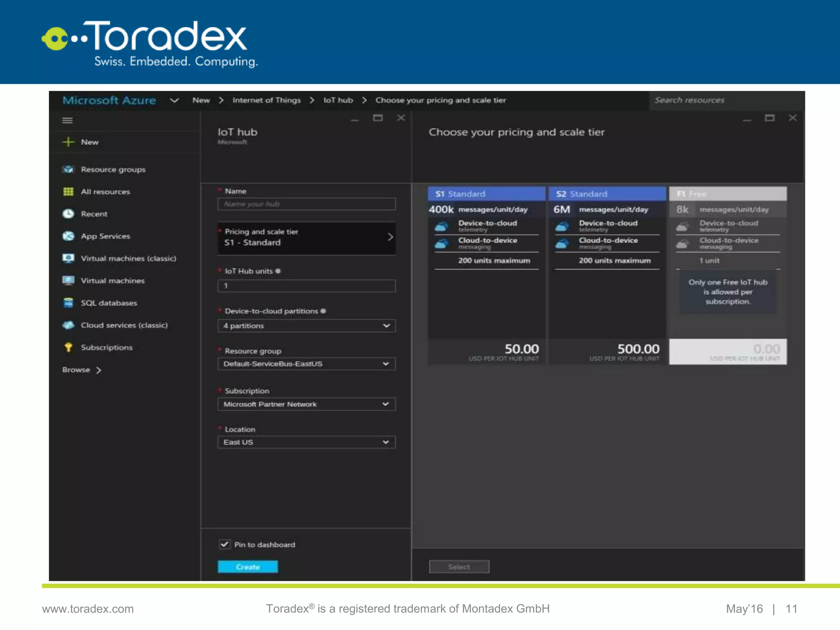
Task: Click the All resources grid icon
Action: pos(68,192)
